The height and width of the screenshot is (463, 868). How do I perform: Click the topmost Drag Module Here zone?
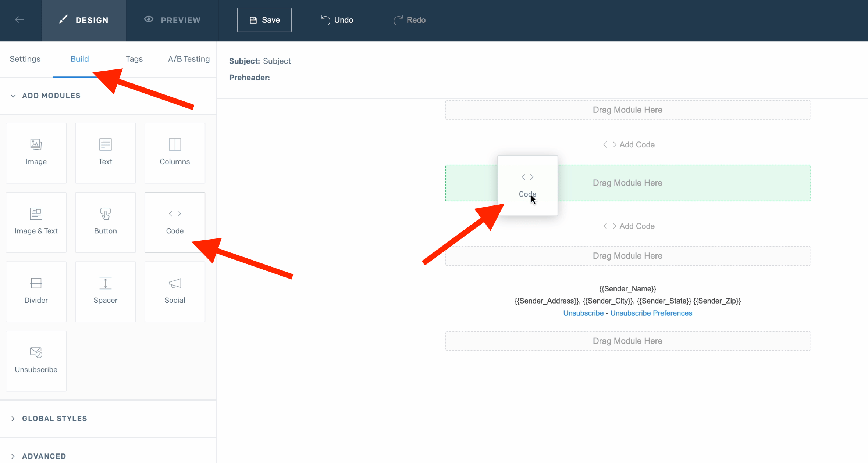627,110
